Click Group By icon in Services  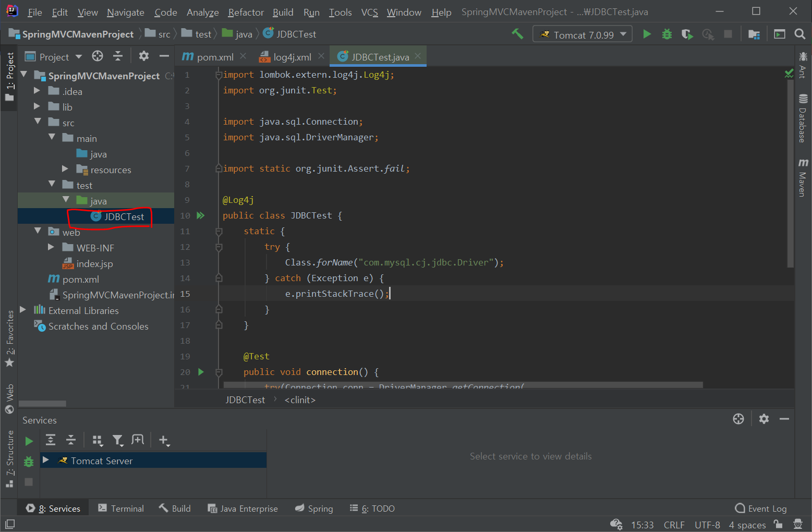click(98, 440)
